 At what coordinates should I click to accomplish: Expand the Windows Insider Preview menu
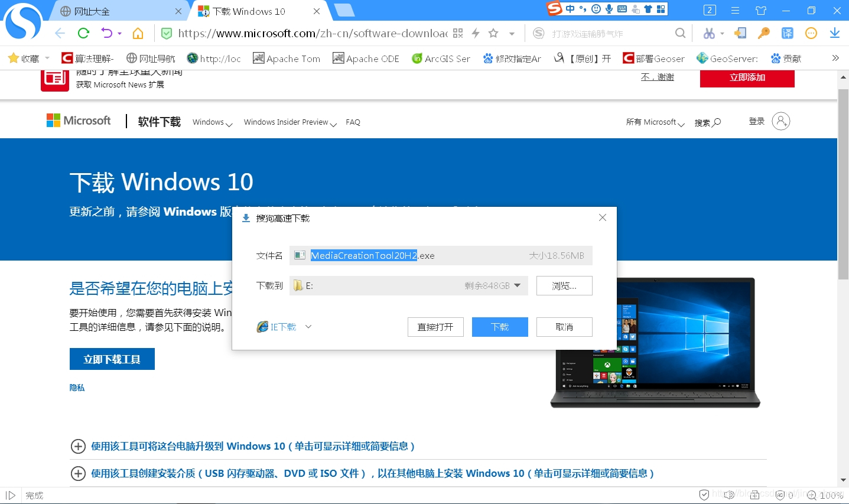[x=290, y=122]
